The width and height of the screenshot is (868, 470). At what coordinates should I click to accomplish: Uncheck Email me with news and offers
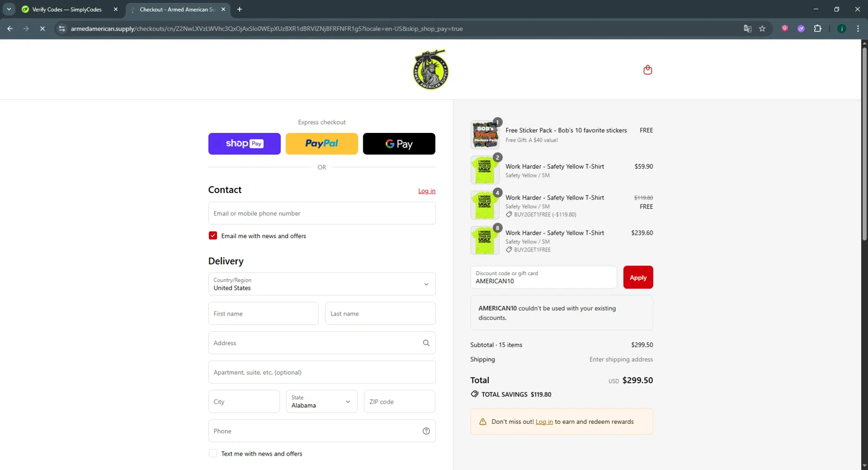(x=213, y=235)
